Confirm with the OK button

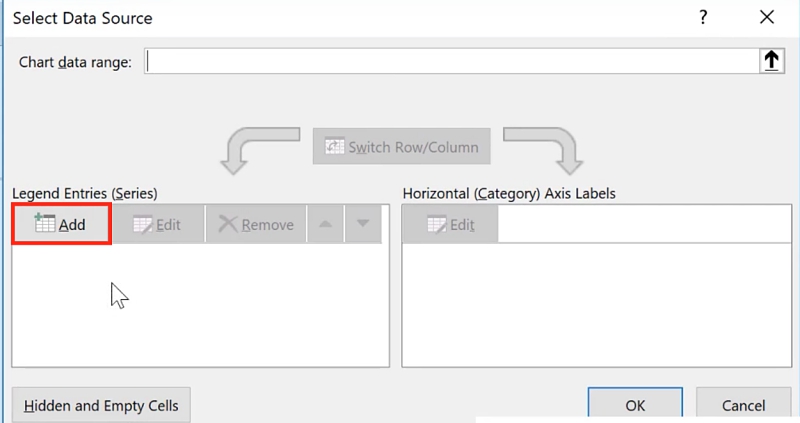(x=635, y=405)
